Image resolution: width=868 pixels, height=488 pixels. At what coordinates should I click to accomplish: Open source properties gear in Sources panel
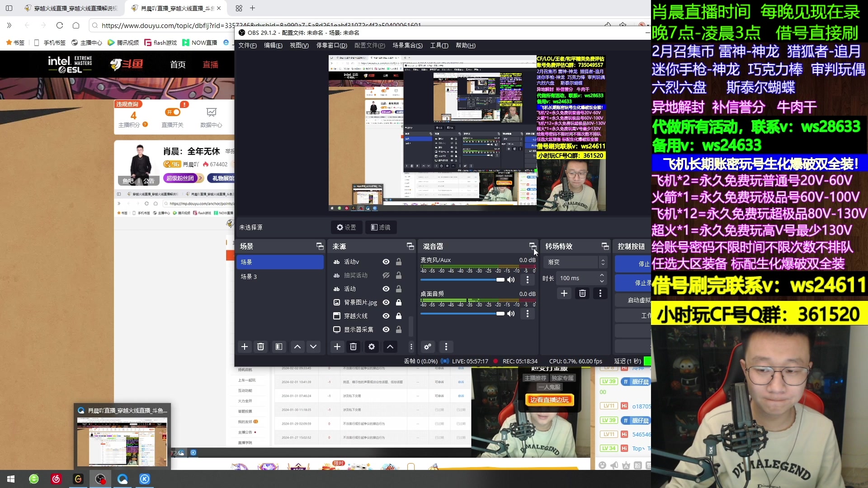point(372,347)
